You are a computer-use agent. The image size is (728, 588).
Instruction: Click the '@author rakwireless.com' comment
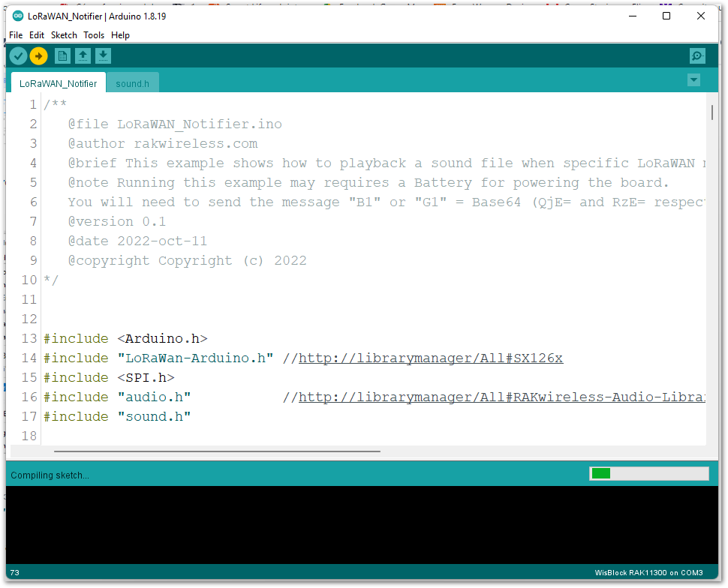pyautogui.click(x=163, y=144)
